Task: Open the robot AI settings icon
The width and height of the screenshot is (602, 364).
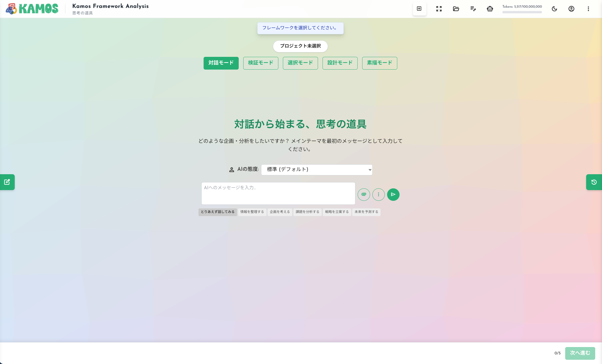Action: click(490, 9)
